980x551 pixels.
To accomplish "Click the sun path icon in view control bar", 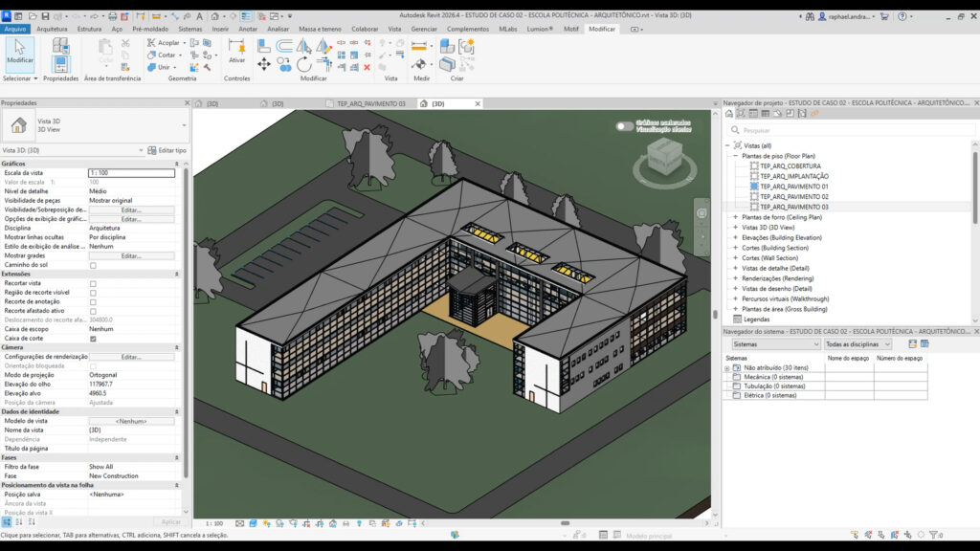I will pos(266,523).
